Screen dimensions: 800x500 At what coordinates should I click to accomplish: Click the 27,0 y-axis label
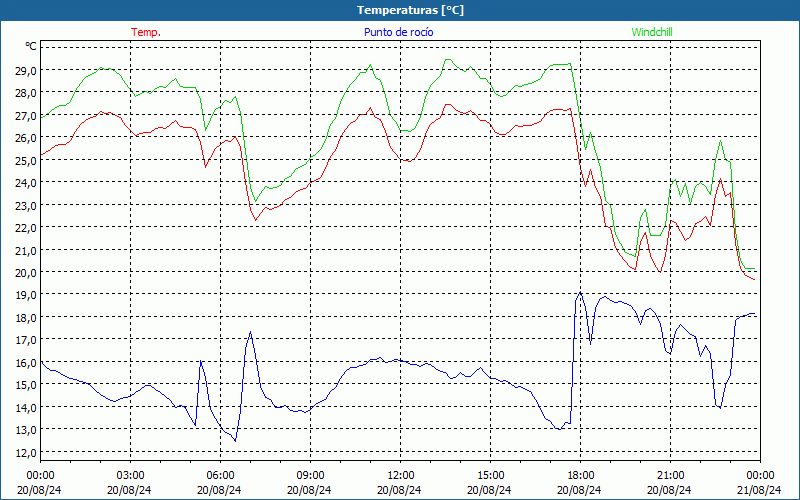[26, 115]
